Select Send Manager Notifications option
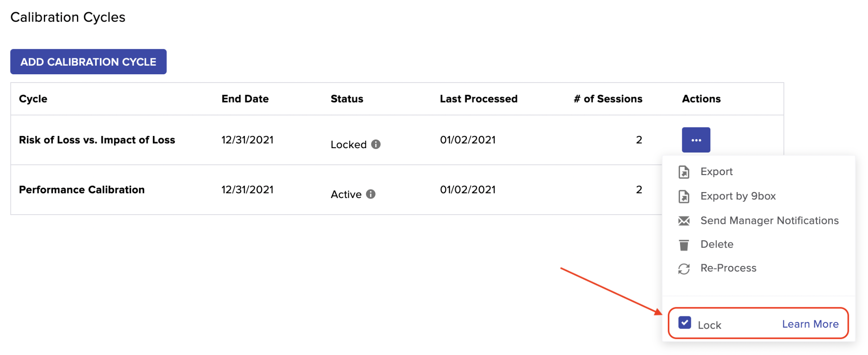 pos(769,220)
